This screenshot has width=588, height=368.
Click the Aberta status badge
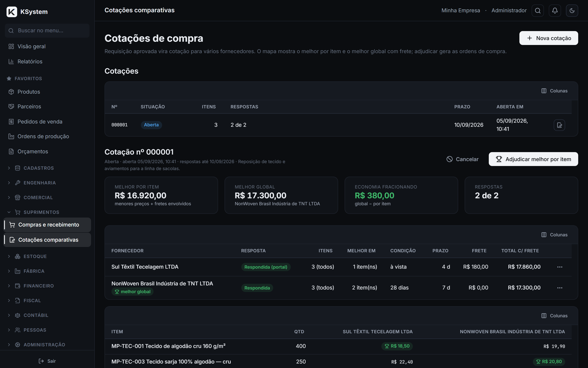(151, 125)
